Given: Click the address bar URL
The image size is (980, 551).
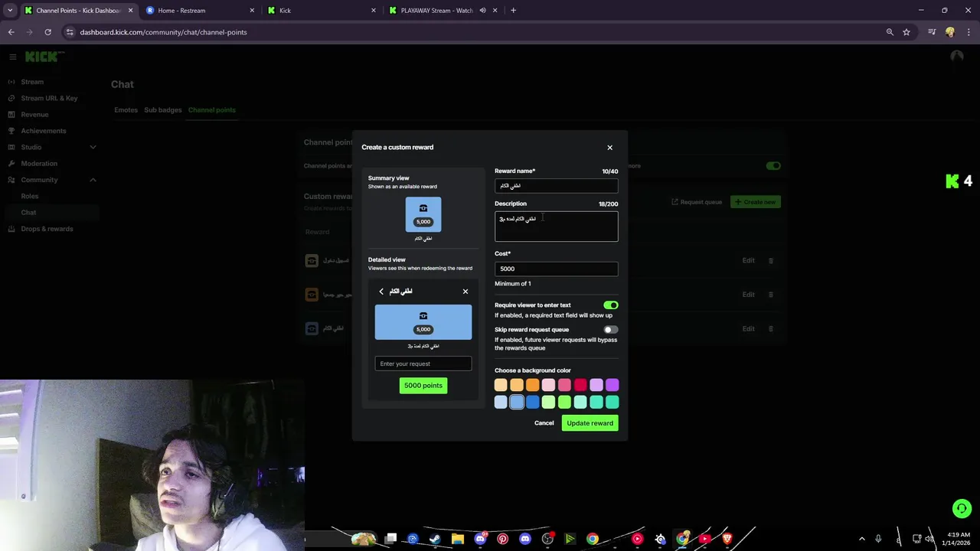Looking at the screenshot, I should pos(163,32).
